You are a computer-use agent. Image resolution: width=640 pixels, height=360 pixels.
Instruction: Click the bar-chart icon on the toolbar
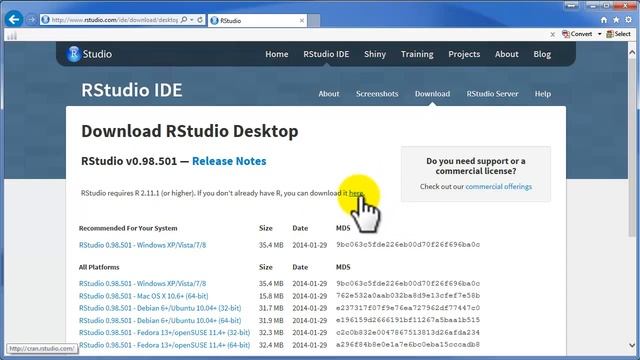12,36
